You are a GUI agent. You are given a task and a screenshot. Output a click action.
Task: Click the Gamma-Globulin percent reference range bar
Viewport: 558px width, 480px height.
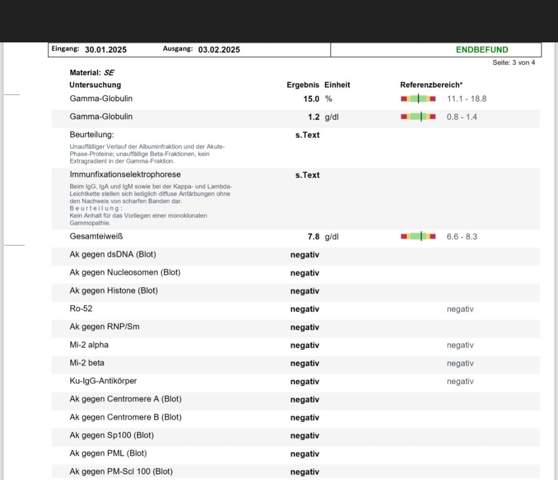coord(418,99)
